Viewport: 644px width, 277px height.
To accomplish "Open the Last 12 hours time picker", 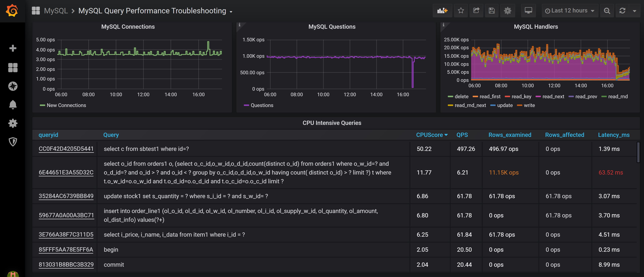I will 569,11.
